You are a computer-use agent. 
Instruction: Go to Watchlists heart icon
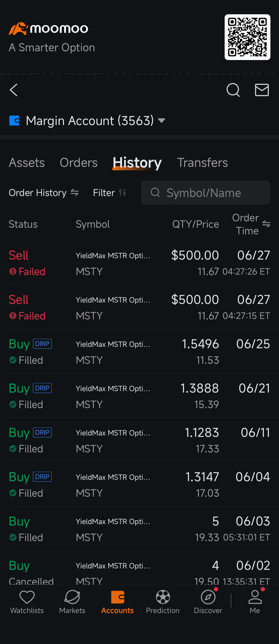click(x=27, y=597)
